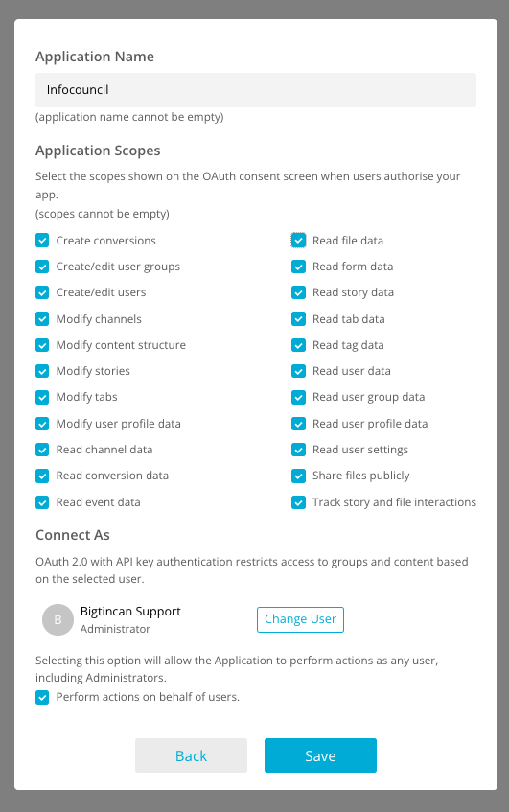Uncheck Modify content structure scope

coord(42,345)
